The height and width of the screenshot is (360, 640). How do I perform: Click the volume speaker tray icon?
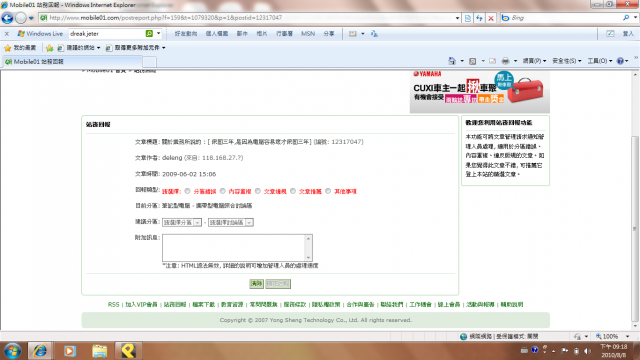[x=587, y=351]
